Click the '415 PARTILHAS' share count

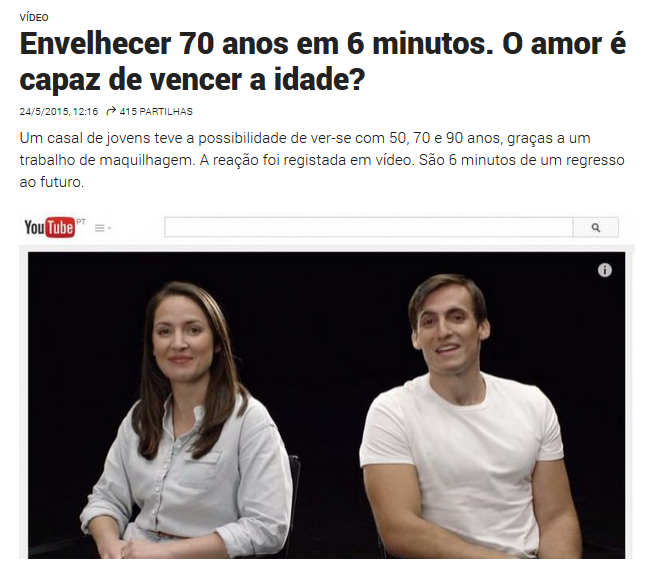(156, 112)
